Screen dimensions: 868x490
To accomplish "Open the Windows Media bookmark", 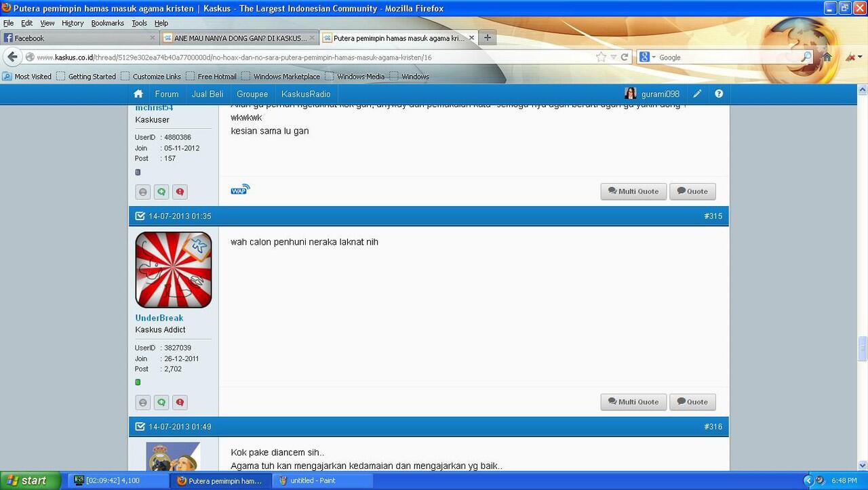I will point(355,77).
